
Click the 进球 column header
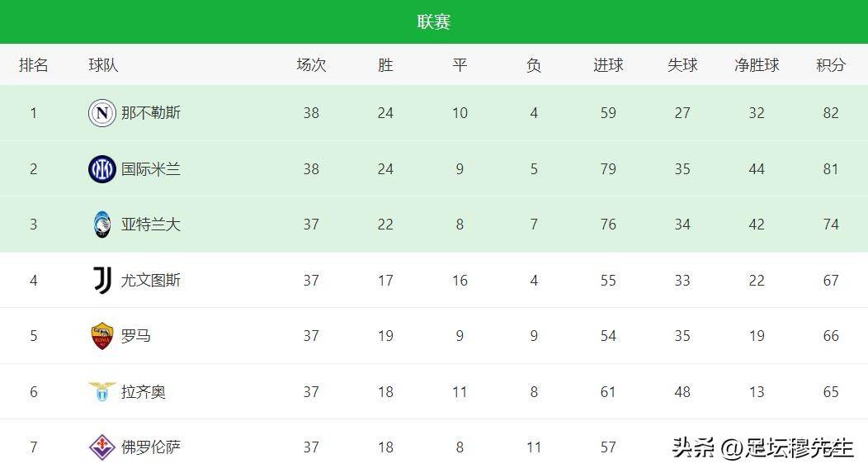click(608, 64)
